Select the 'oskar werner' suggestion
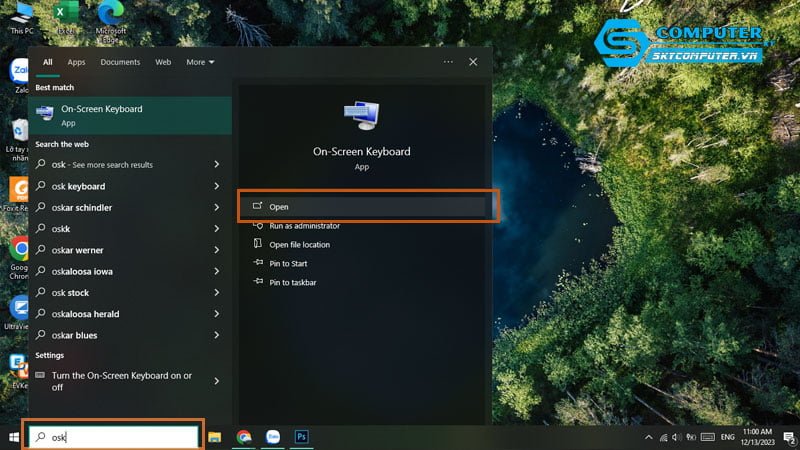Screen dimensions: 800x450 (120, 250)
